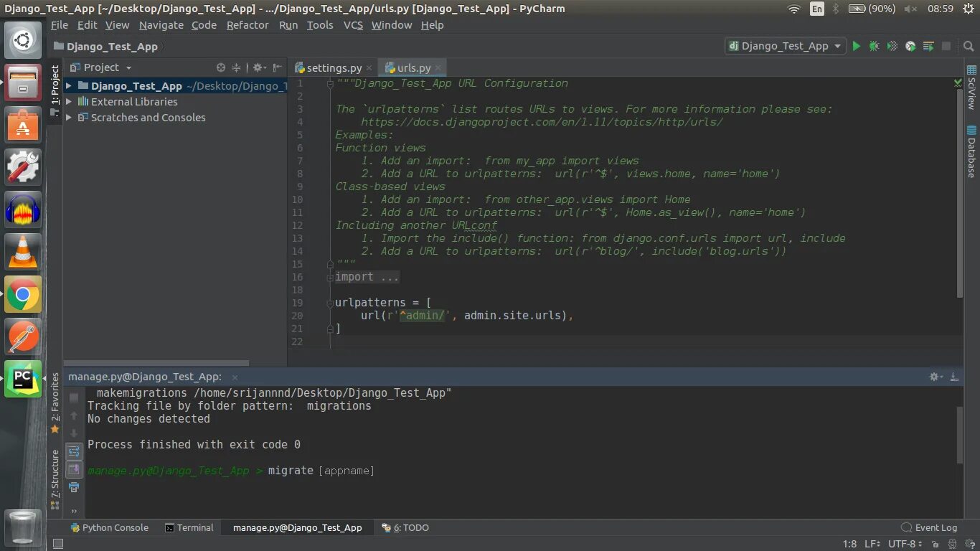The image size is (980, 551).
Task: Expand the Django_Test_App project folder
Action: click(69, 85)
